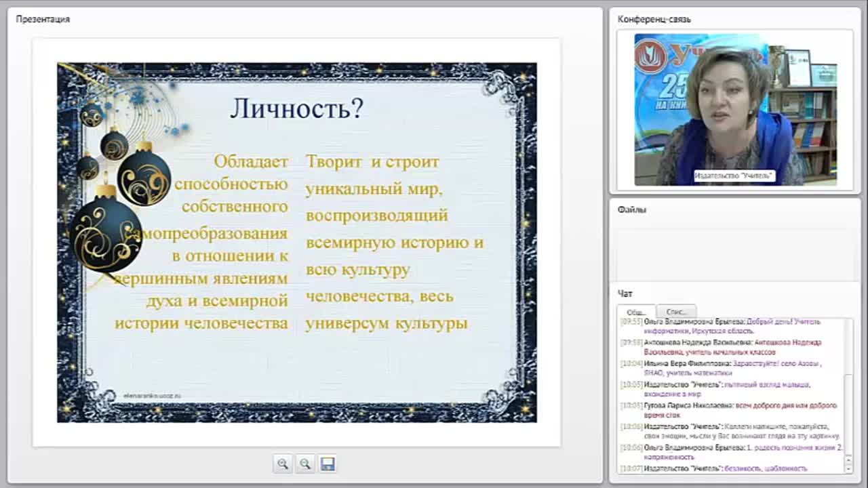Select the slide titled Личность?
This screenshot has width=868, height=488.
tap(297, 243)
